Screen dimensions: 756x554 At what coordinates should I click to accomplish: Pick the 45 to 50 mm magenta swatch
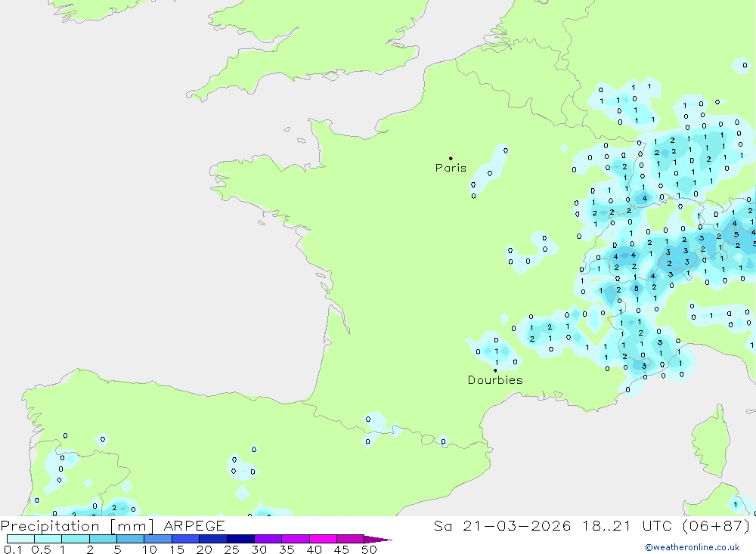(350, 539)
